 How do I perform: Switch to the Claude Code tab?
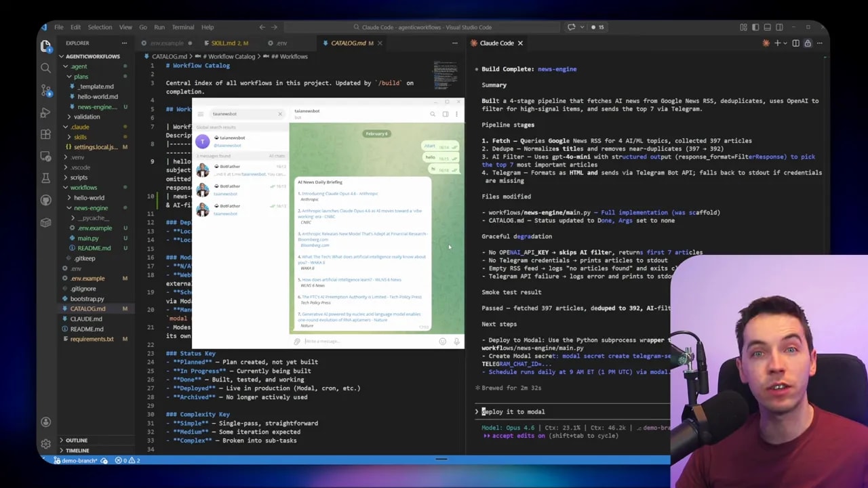[x=496, y=43]
